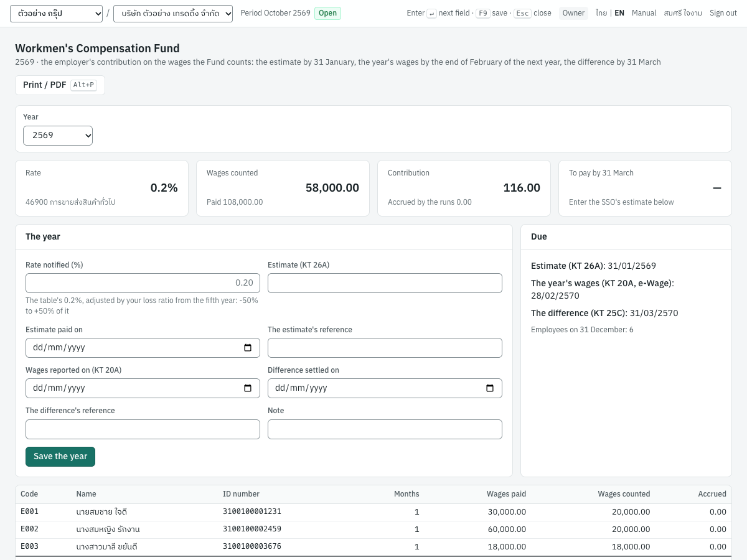The image size is (747, 560).
Task: Open calendar picker for Wages reported on
Action: (x=248, y=388)
